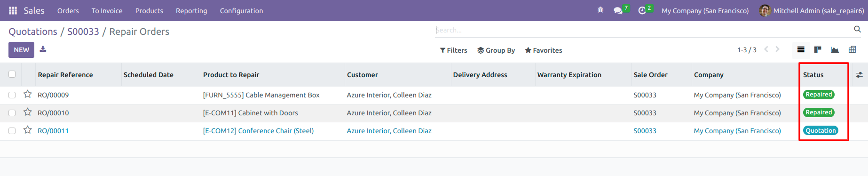868x176 pixels.
Task: Expand the Filters dropdown
Action: coord(453,50)
